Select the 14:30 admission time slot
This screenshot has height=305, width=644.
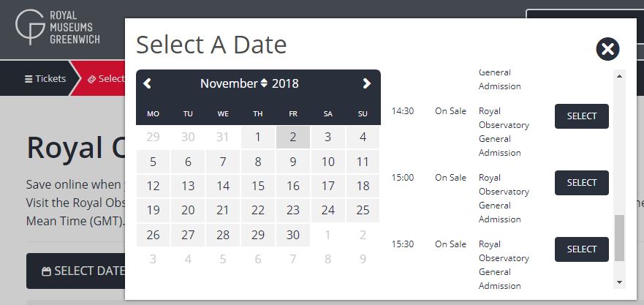click(x=581, y=116)
